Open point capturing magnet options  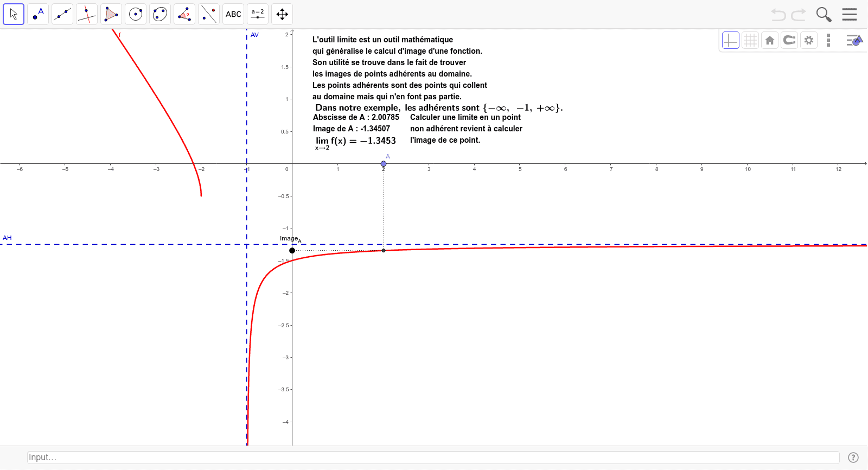[789, 40]
